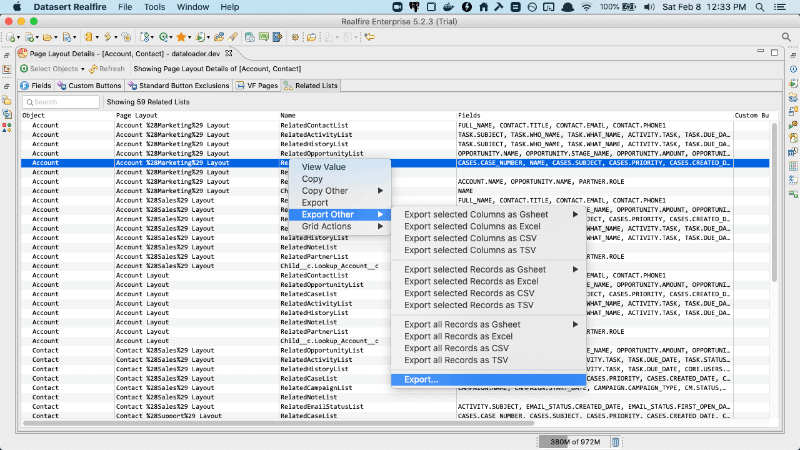Click the volume icon in menu bar
The image size is (800, 450).
point(649,7)
